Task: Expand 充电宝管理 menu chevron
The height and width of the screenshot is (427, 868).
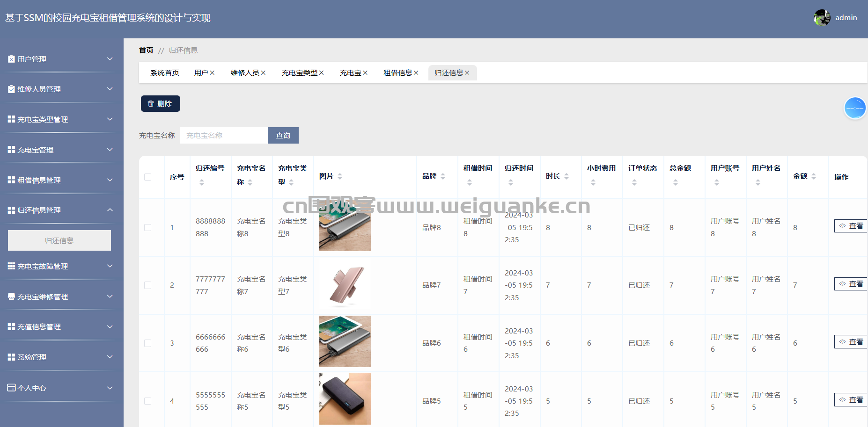Action: coord(110,150)
